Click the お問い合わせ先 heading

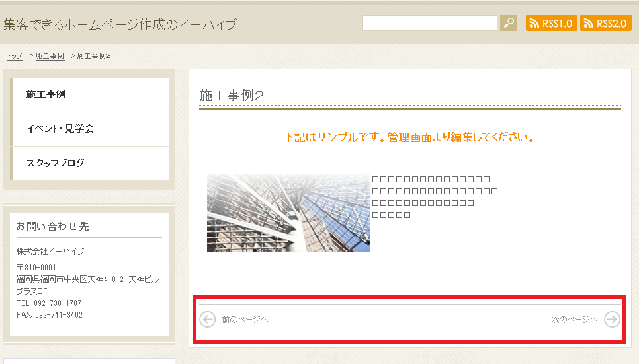click(52, 226)
